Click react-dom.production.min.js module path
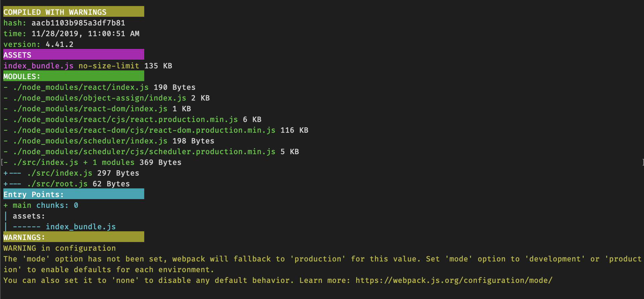 click(x=144, y=130)
